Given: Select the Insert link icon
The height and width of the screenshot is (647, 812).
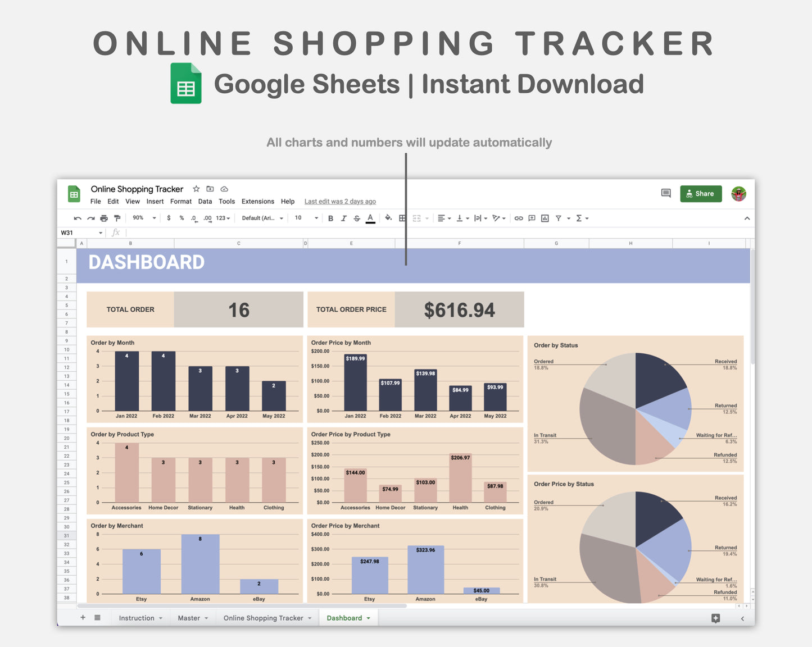Looking at the screenshot, I should 518,218.
